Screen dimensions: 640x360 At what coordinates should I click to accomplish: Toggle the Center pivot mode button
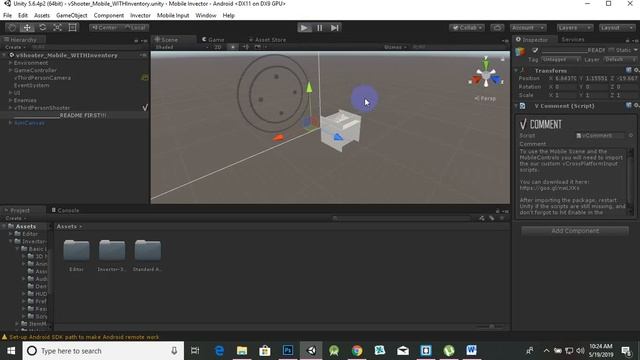point(104,28)
